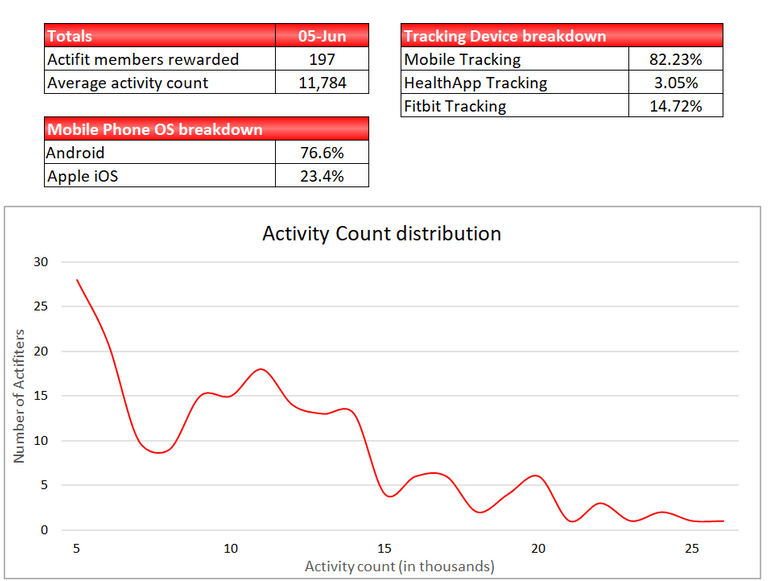Screen dimensions: 768x581
Task: Click the 'Fitbit Tracking' label cell
Action: coord(515,105)
